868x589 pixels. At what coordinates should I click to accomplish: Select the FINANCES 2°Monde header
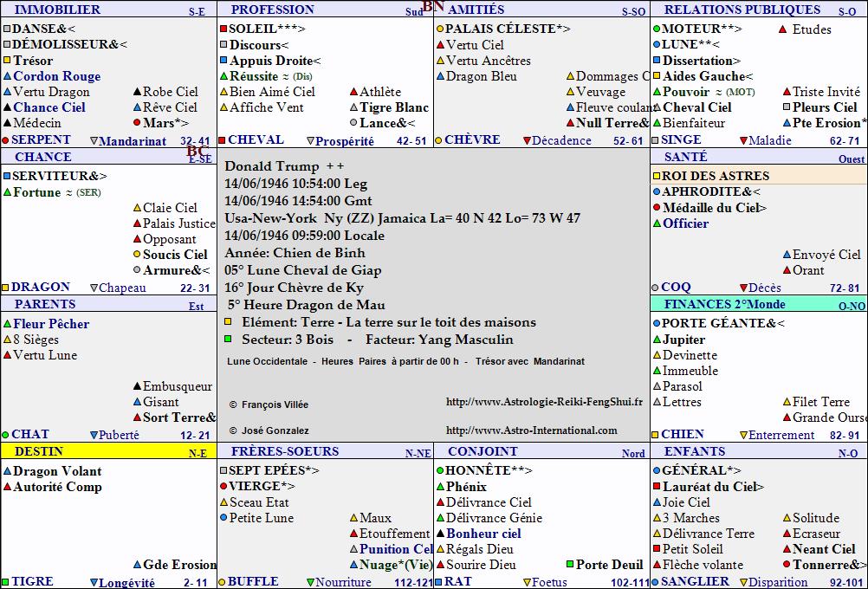(x=758, y=304)
